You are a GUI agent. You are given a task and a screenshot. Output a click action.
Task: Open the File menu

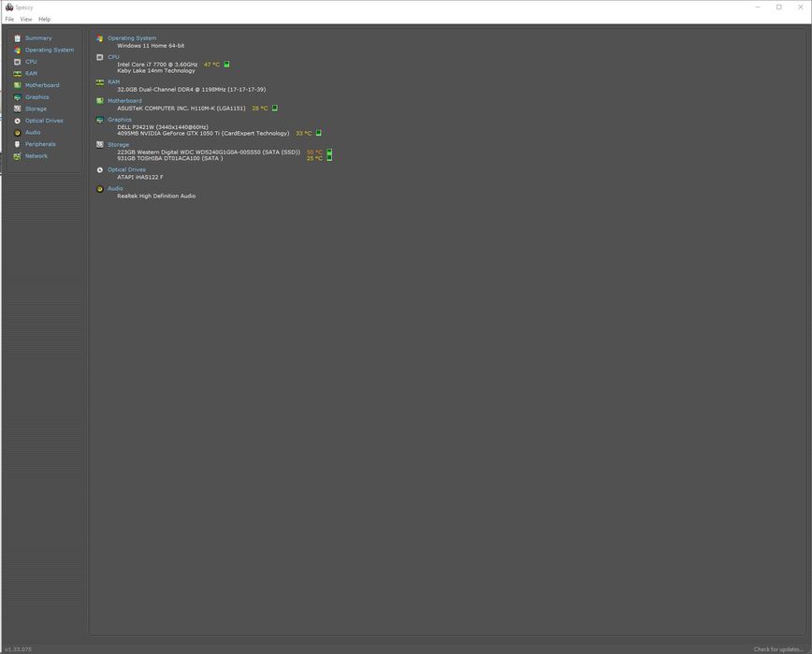(9, 19)
